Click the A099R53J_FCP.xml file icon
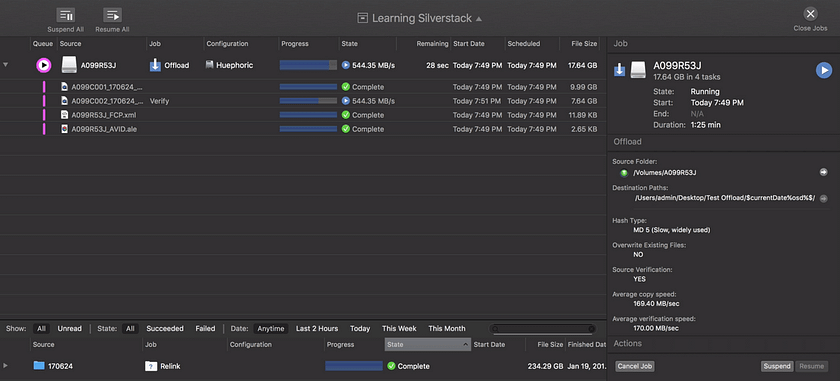 click(x=64, y=115)
